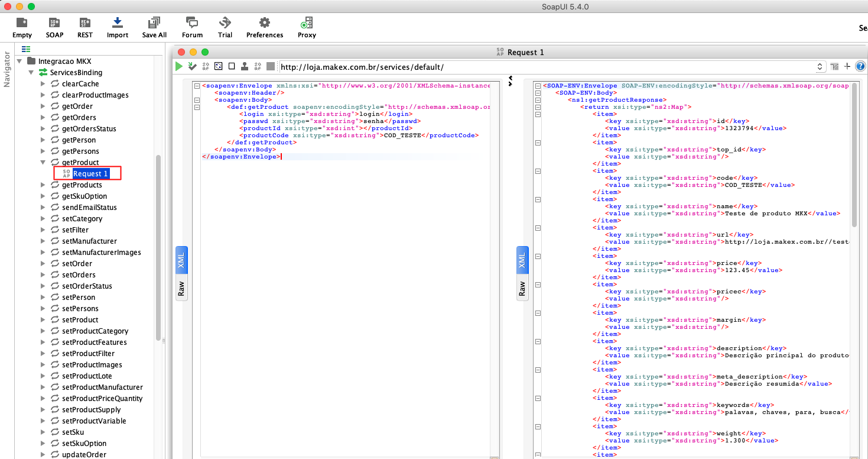Switch response view to Raw tab

point(522,289)
